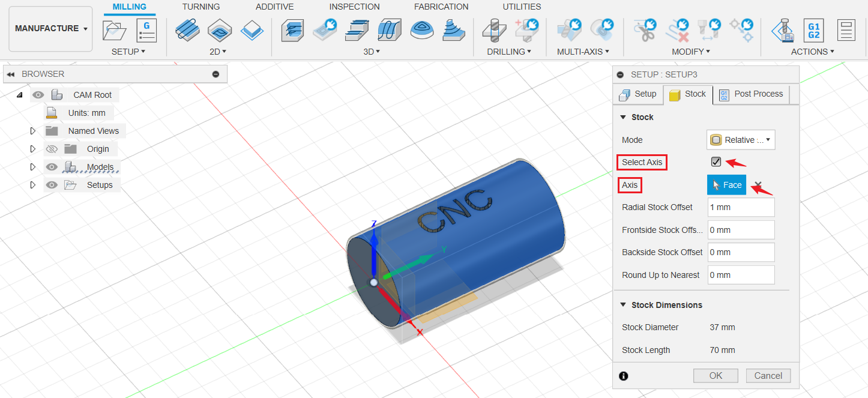Select the 2D Adaptive Clearing tool
Screen dimensions: 868x398
187,30
